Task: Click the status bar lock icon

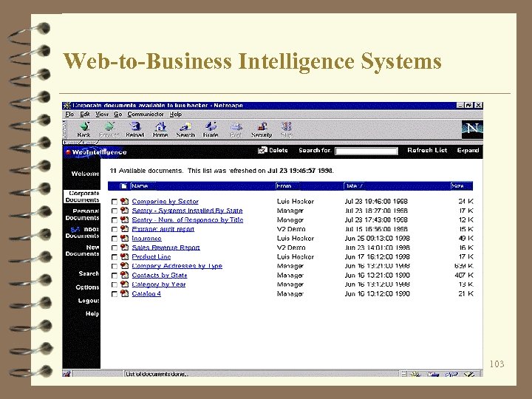Action: (66, 374)
